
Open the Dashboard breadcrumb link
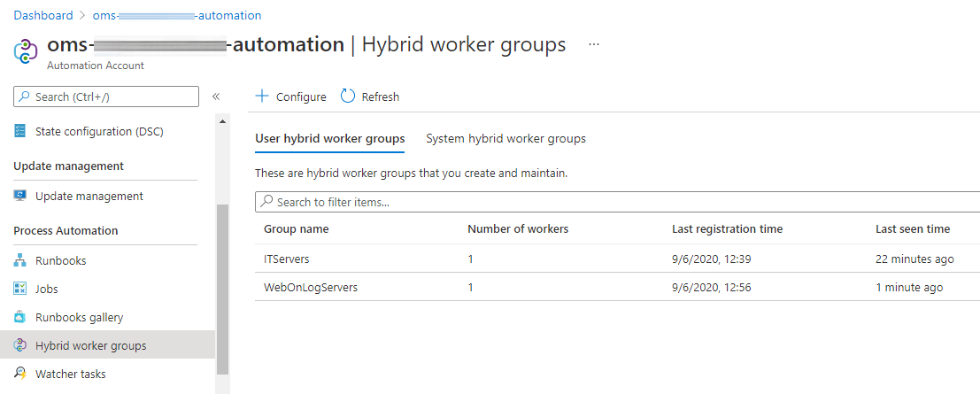click(43, 15)
